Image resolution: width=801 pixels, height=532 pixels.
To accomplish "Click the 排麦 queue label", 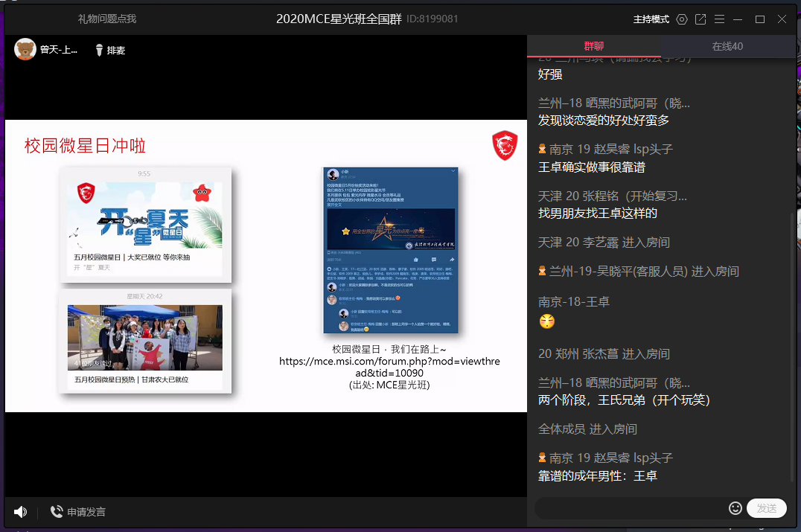I will point(116,51).
